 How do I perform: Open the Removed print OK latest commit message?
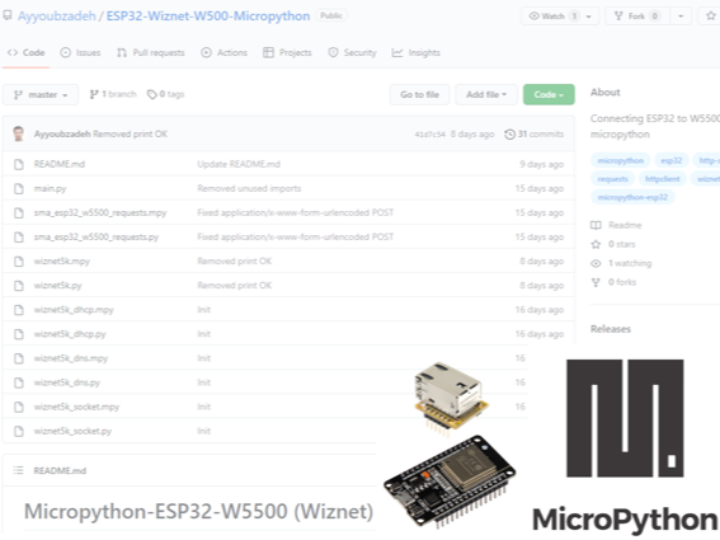pyautogui.click(x=130, y=134)
